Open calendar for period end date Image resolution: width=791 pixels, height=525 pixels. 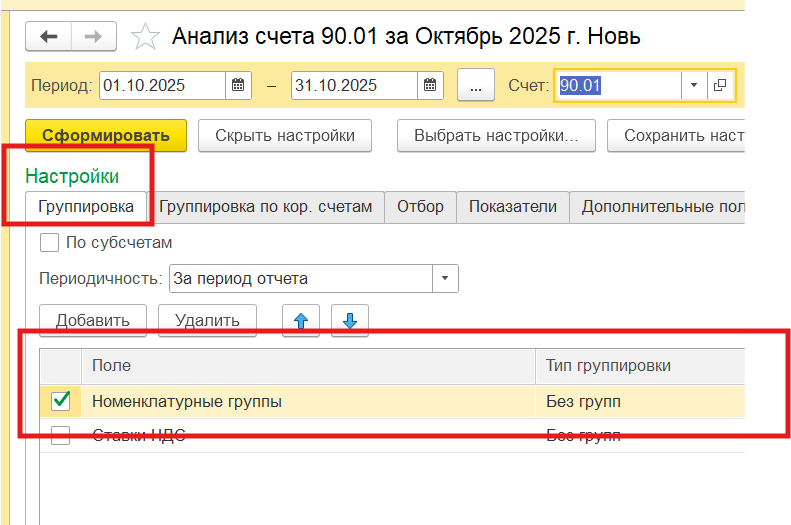pos(429,85)
